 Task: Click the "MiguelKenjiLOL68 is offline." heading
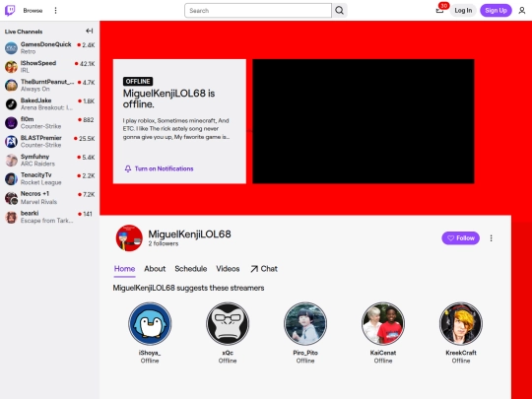tap(168, 99)
